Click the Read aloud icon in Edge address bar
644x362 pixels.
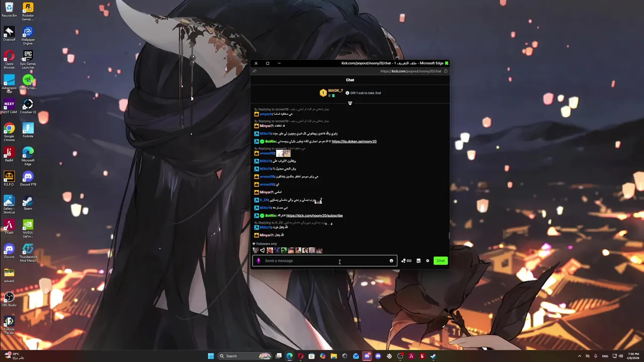click(255, 71)
